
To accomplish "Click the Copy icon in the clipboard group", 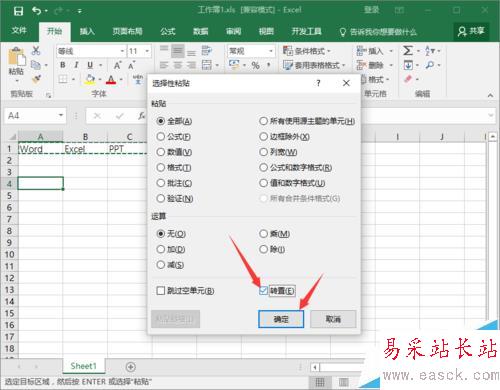I will pos(36,65).
